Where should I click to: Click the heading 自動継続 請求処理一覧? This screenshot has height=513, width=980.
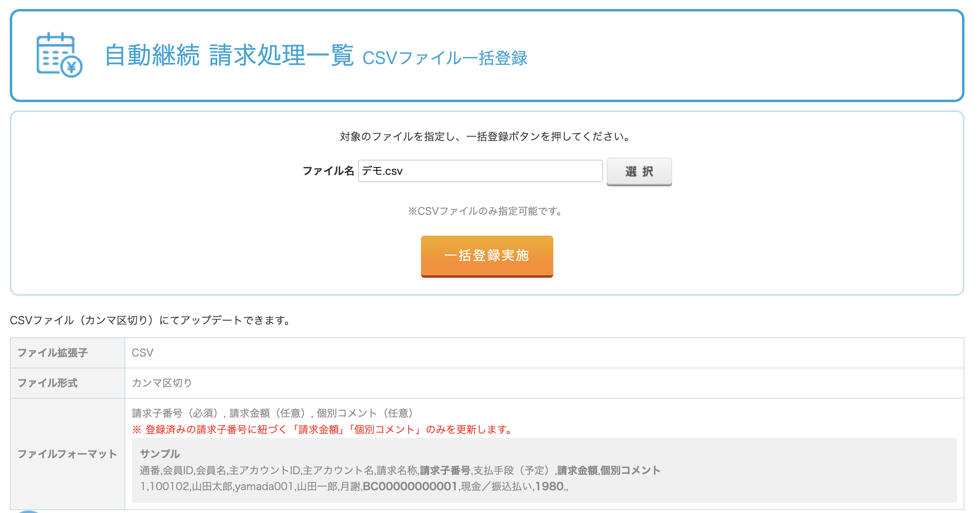tap(229, 56)
